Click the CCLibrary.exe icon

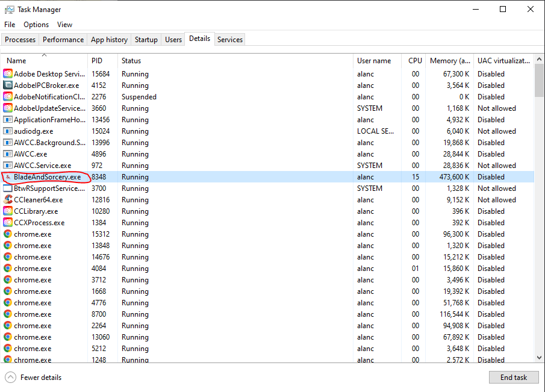point(8,211)
